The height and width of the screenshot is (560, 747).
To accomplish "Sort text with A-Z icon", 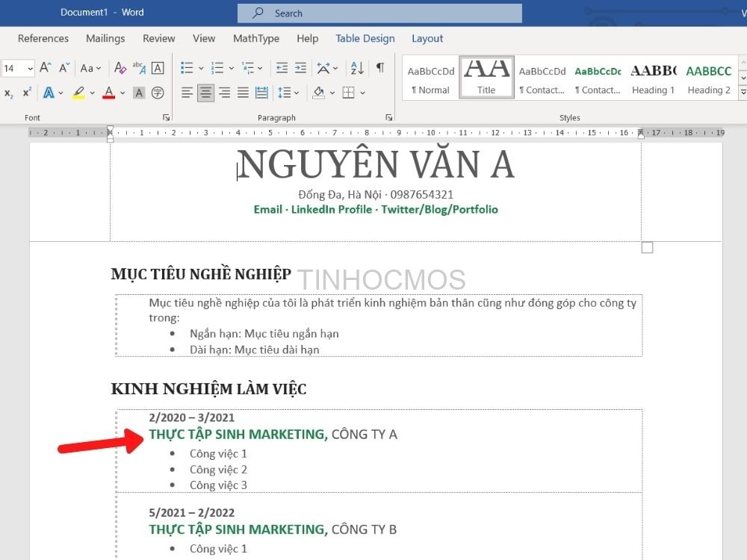I will coord(357,68).
